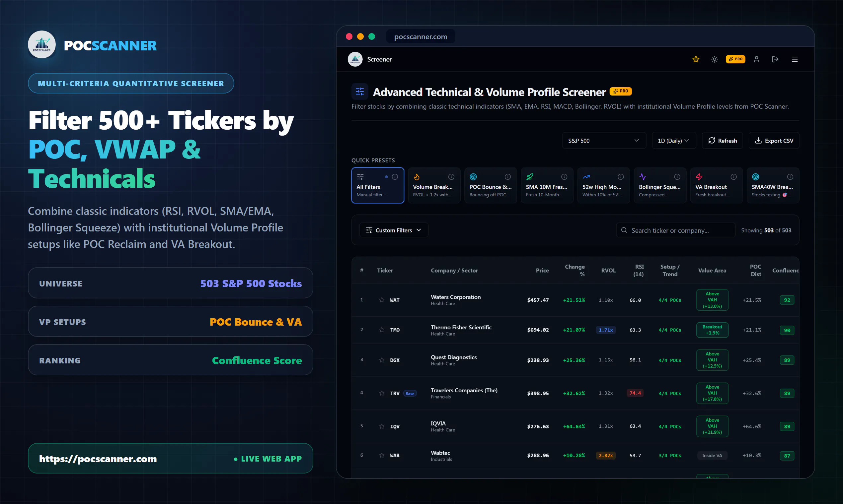Favorite TMO with its star toggle
Screen dimensions: 843x504
[x=382, y=330]
